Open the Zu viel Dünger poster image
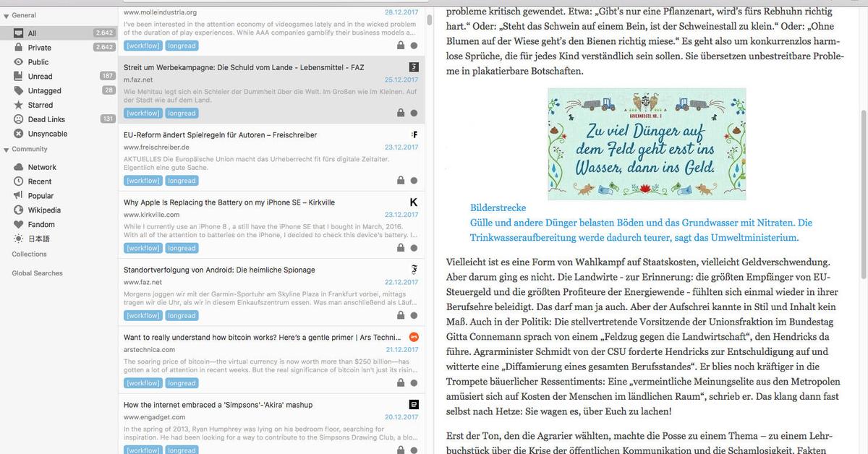This screenshot has height=454, width=868. 646,144
